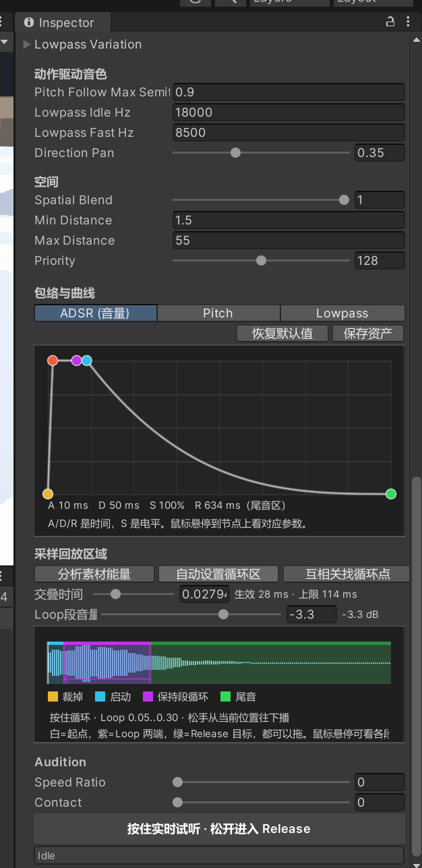Select the green release end node on curve
This screenshot has height=868, width=422.
coord(391,494)
